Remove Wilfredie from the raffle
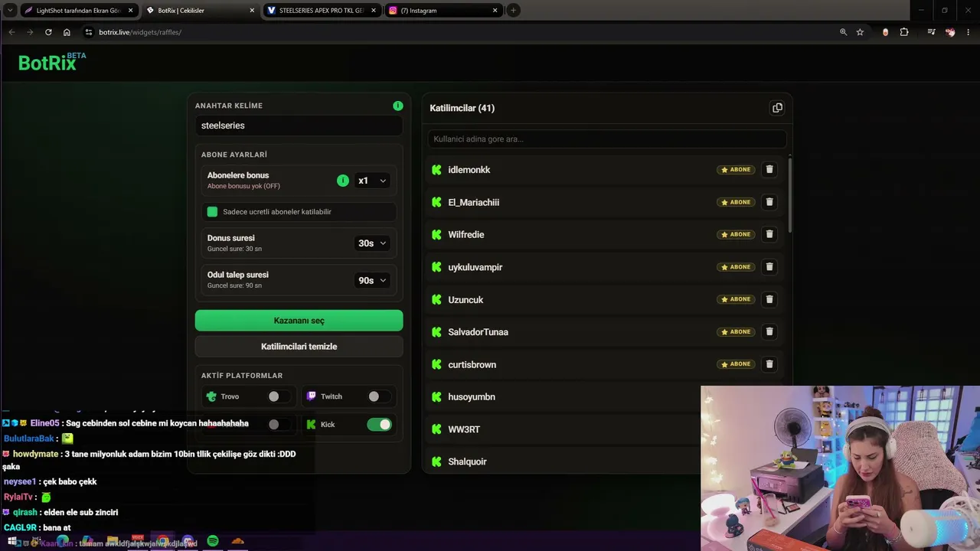This screenshot has width=980, height=551. [769, 234]
